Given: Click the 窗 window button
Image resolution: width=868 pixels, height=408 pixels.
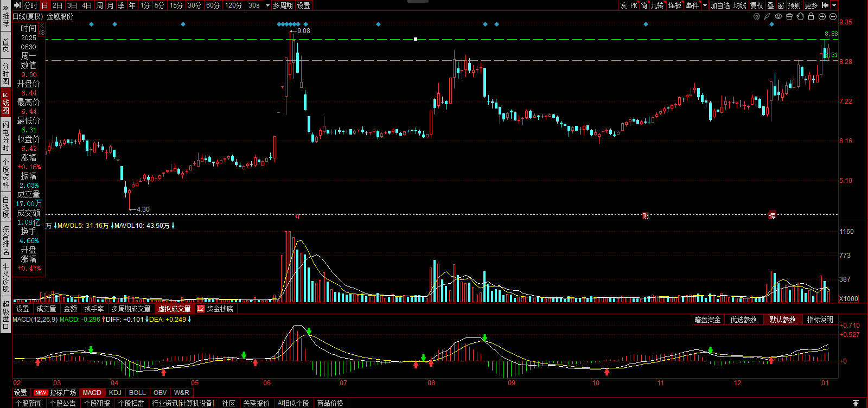Looking at the screenshot, I should [x=781, y=5].
